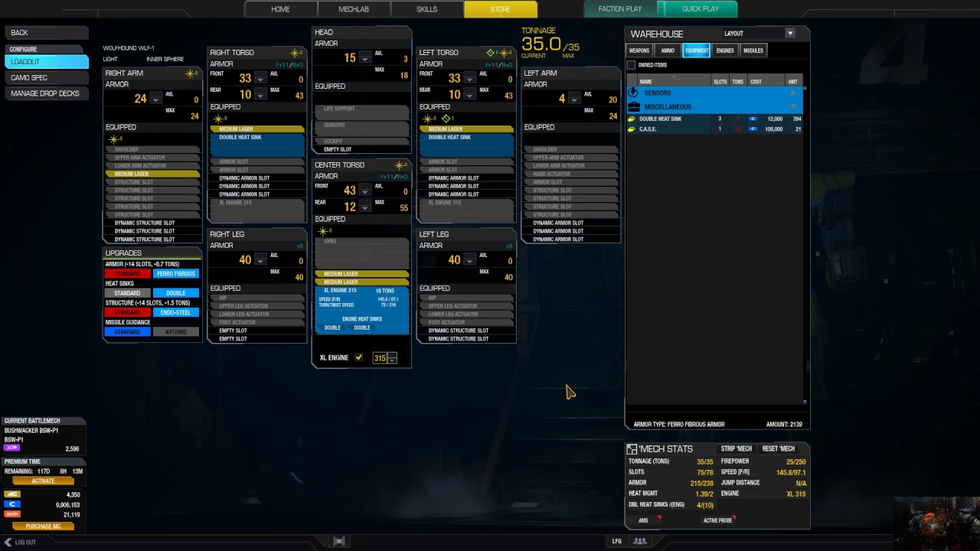
Task: Click the 'Mech Stats panel icon
Action: point(632,449)
